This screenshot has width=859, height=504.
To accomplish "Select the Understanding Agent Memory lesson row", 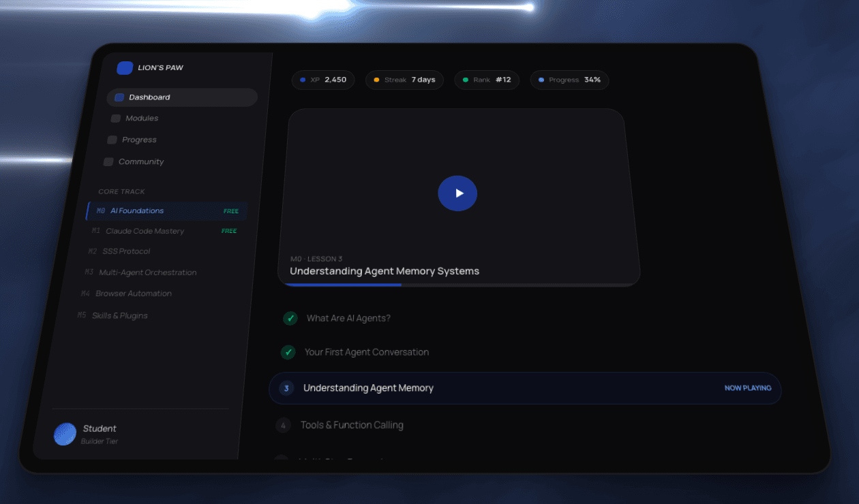I will pos(525,388).
